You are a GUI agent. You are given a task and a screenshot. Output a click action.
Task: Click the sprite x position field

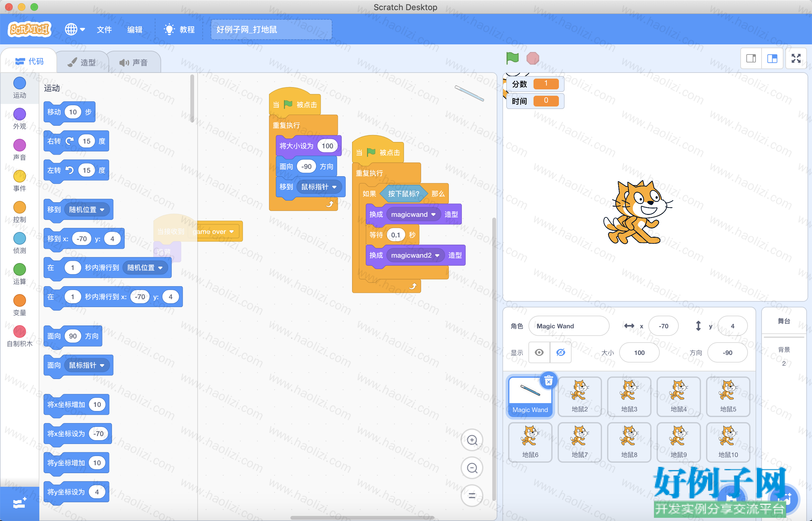pyautogui.click(x=663, y=326)
